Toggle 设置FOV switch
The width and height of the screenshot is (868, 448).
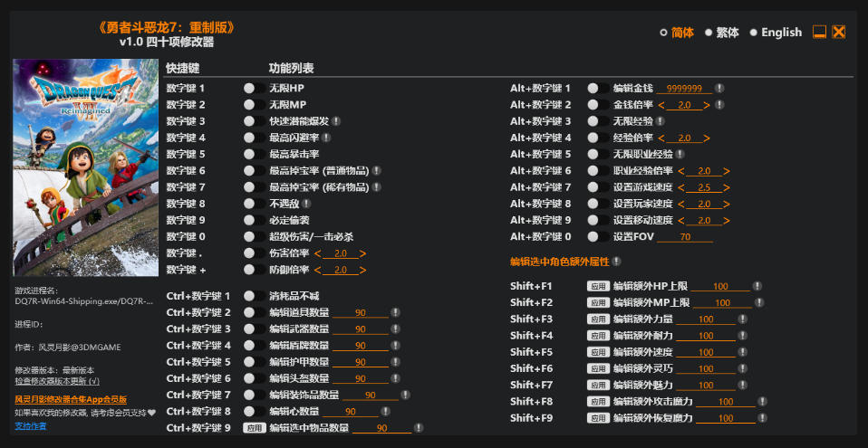tap(598, 237)
